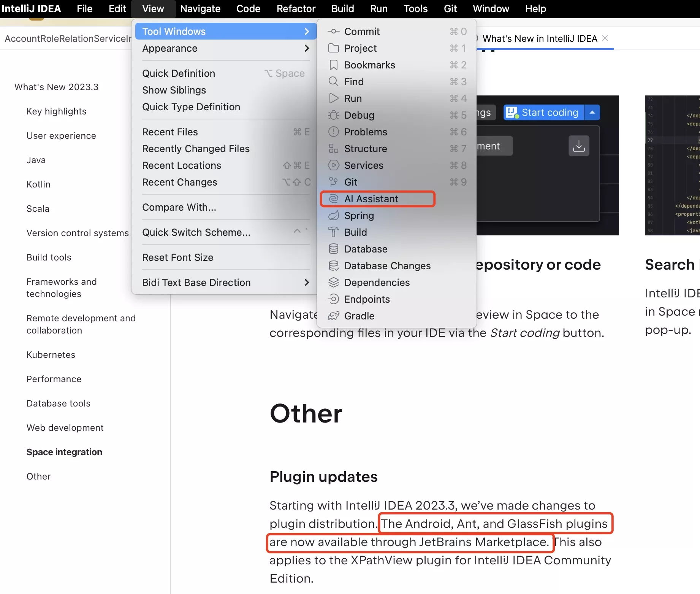
Task: Click the Bookmarks icon in submenu
Action: (333, 65)
